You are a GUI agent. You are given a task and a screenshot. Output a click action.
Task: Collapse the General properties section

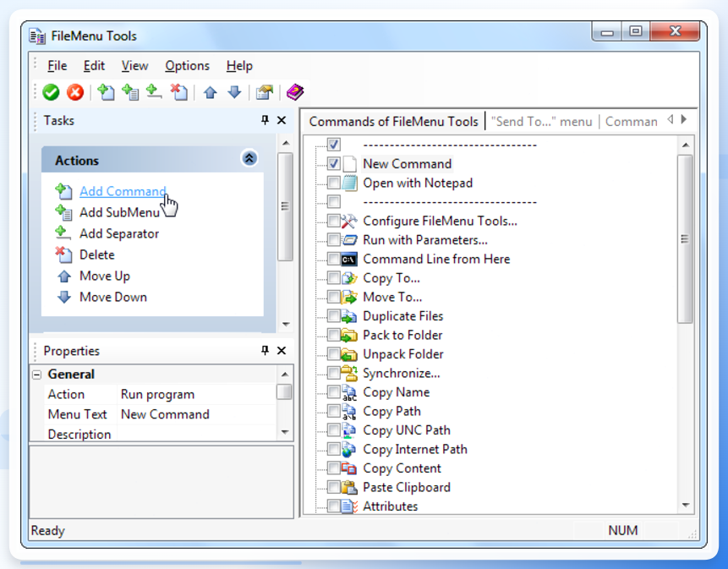coord(36,375)
